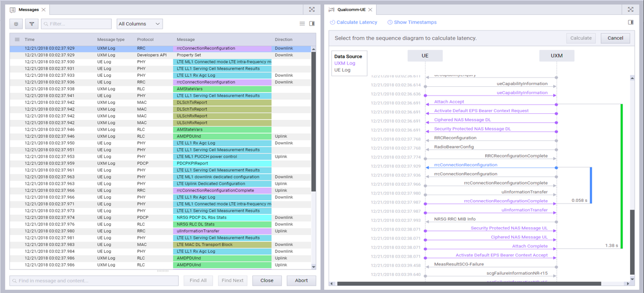The height and width of the screenshot is (293, 644).
Task: Click the blue 0.058 s latency bar
Action: (x=591, y=185)
